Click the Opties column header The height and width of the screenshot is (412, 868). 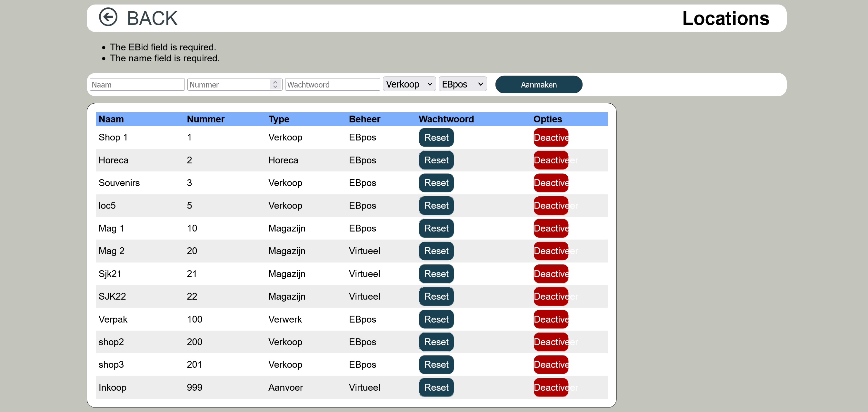[548, 119]
